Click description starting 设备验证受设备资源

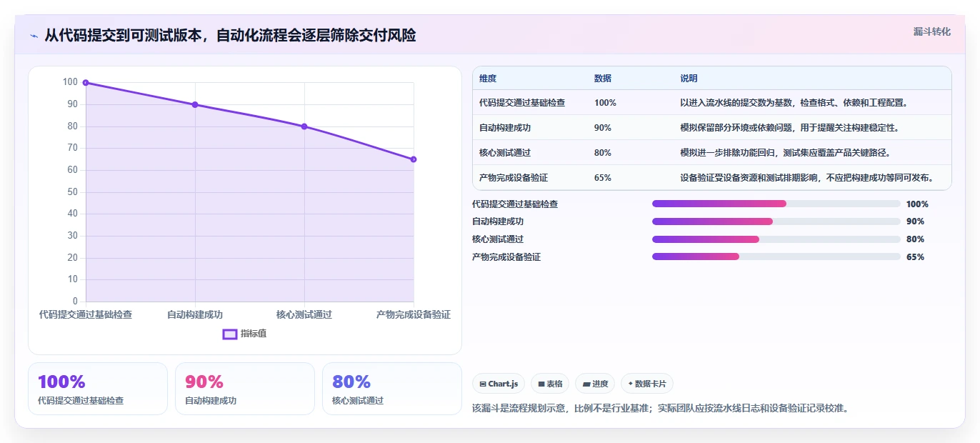coord(807,178)
